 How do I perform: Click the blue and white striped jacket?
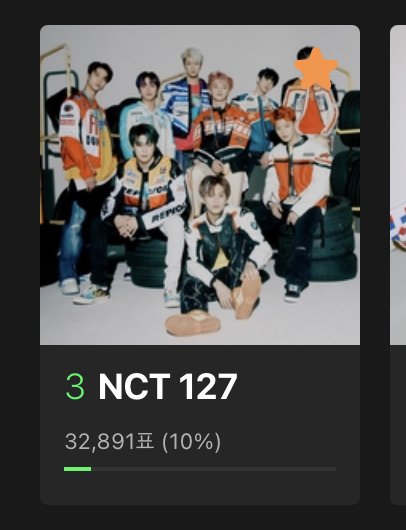185,106
